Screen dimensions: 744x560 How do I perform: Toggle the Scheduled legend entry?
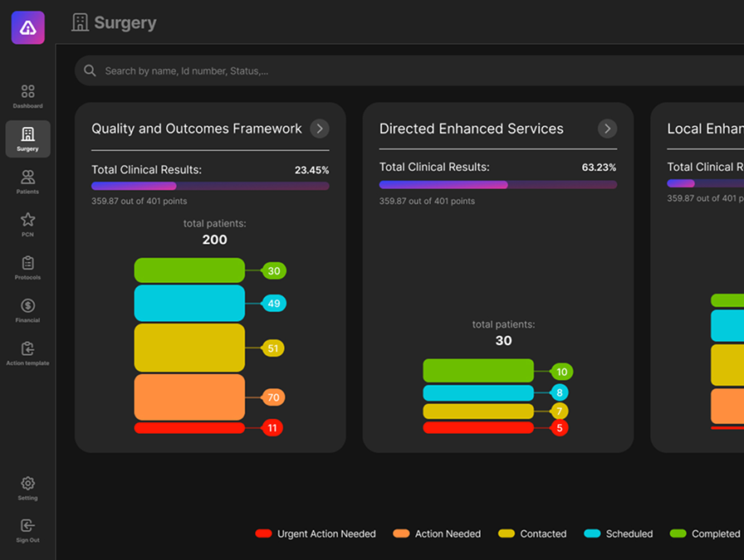[619, 534]
